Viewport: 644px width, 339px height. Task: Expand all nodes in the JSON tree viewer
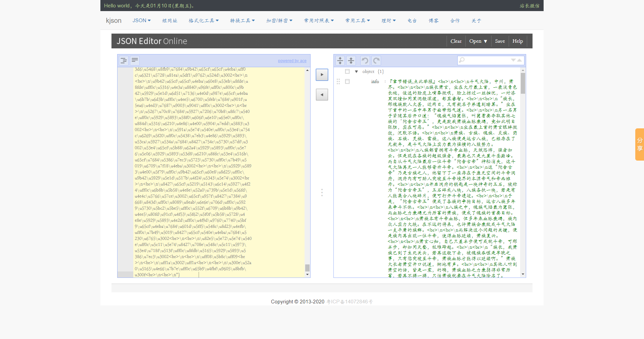point(340,60)
